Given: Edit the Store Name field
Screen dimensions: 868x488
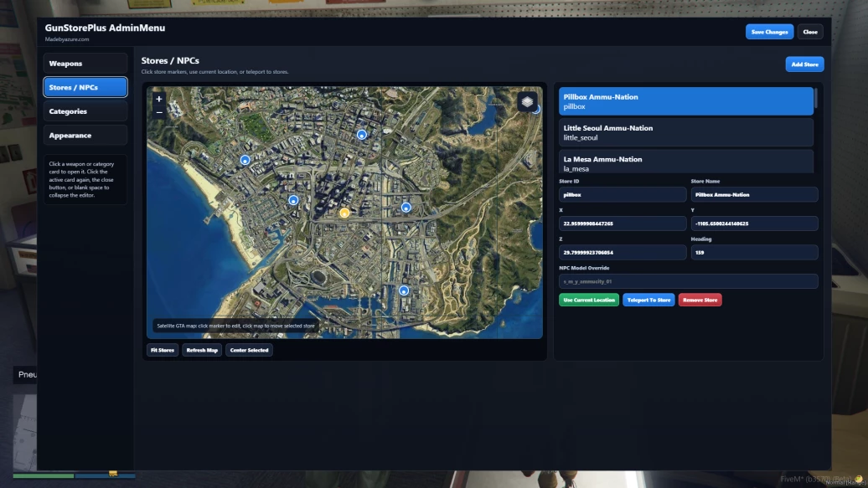Looking at the screenshot, I should 754,195.
